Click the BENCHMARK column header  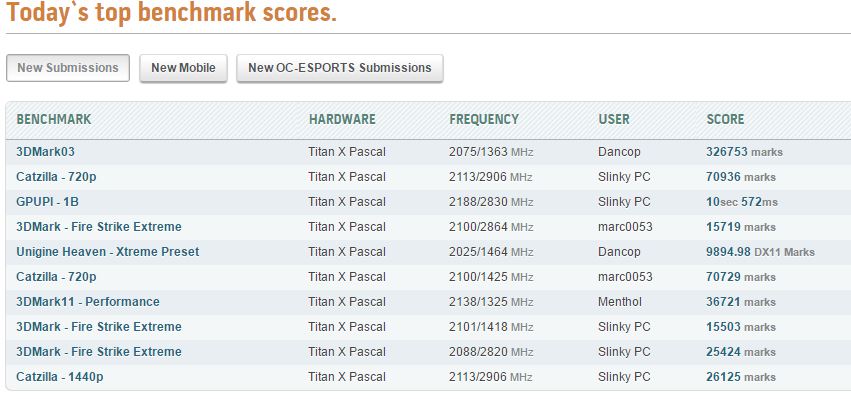click(x=54, y=119)
